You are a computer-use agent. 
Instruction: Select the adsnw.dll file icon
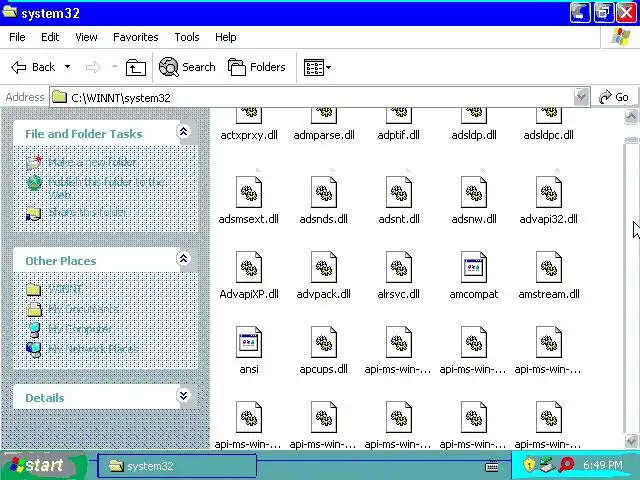474,192
